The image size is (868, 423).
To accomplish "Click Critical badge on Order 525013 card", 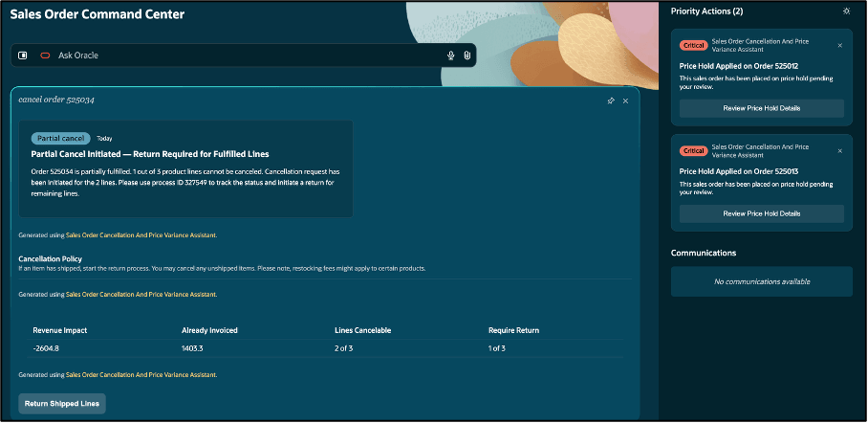I will coord(694,151).
